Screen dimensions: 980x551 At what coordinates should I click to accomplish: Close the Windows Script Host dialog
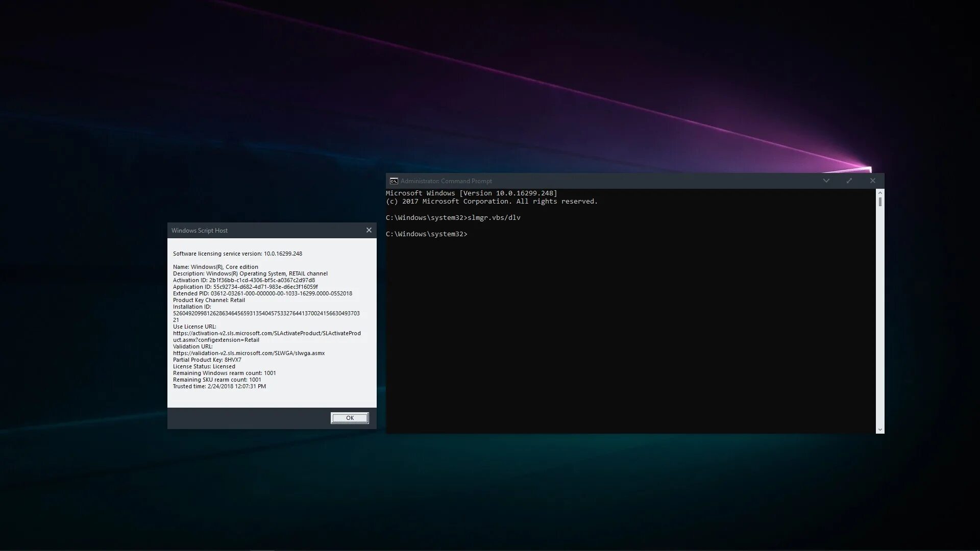[369, 230]
